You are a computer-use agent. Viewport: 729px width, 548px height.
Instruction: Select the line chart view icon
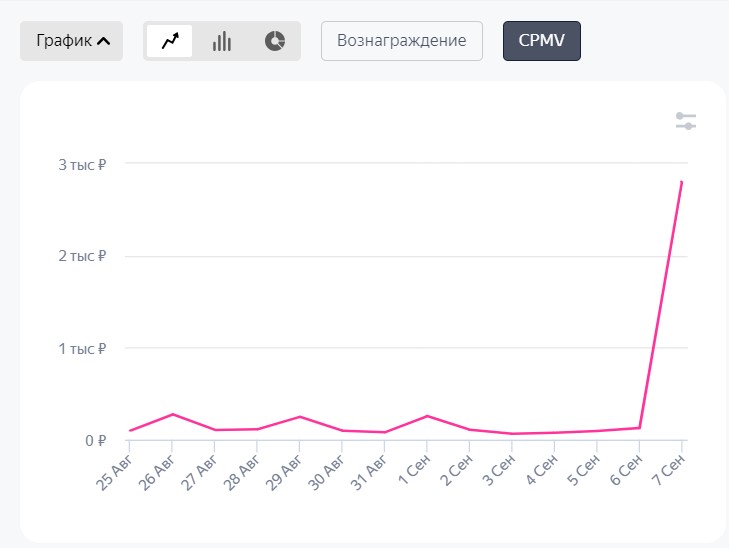point(170,41)
